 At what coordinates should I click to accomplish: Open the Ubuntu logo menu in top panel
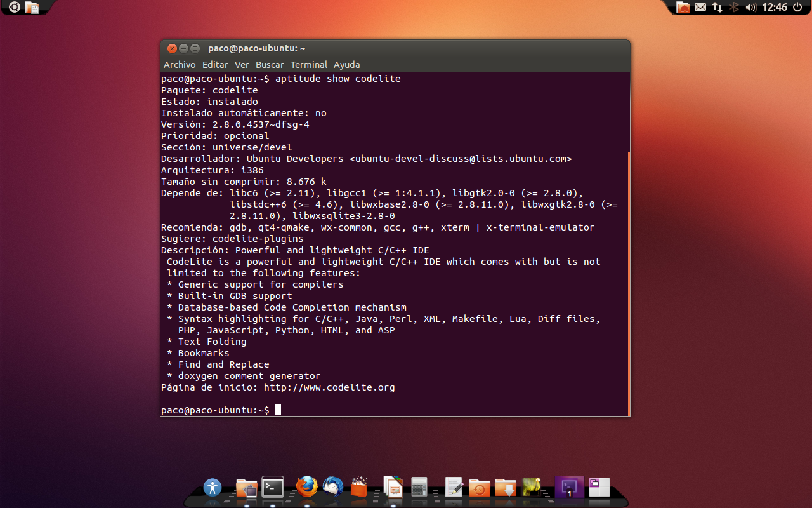tap(14, 8)
